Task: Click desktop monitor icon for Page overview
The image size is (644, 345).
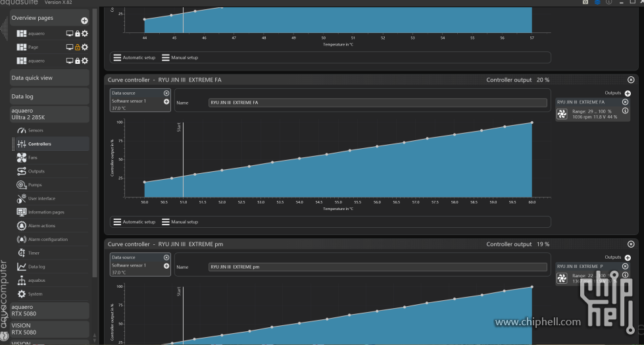Action: coord(70,47)
